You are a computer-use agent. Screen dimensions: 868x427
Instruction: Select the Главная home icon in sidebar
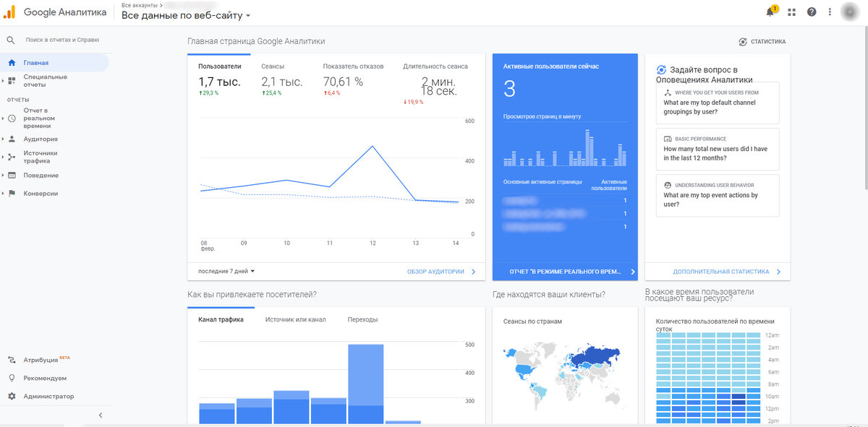[x=12, y=63]
